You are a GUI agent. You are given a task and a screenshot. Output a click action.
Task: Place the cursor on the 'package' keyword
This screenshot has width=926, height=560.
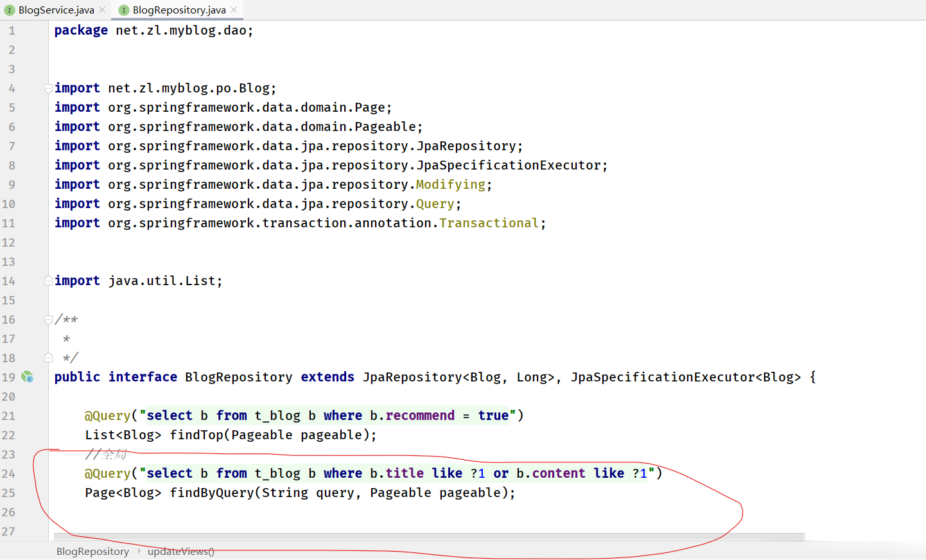(81, 30)
